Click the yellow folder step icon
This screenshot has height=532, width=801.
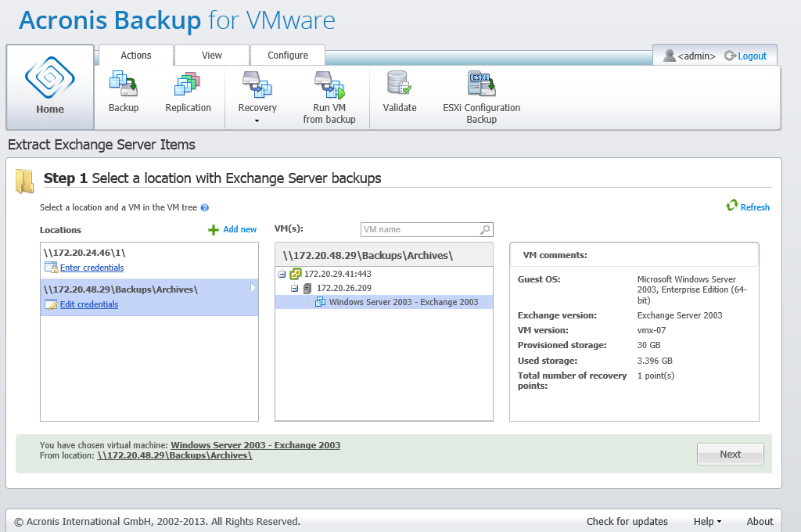[24, 182]
